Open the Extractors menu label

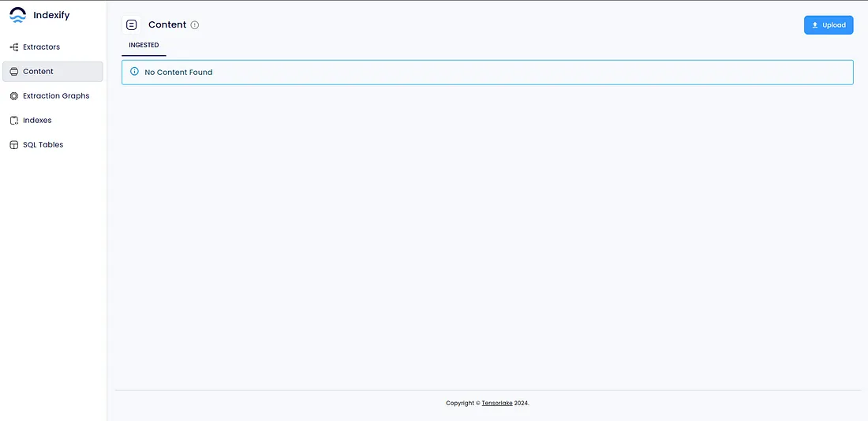(42, 47)
